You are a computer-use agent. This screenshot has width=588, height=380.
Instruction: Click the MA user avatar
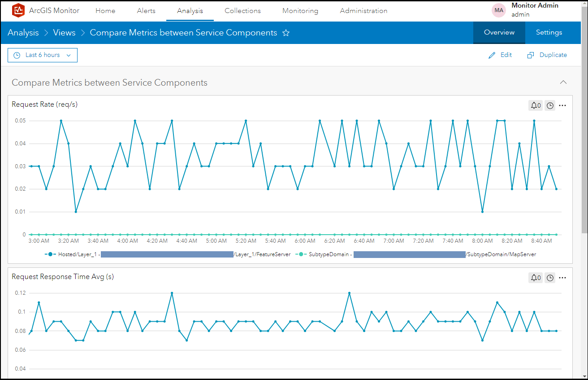click(499, 10)
